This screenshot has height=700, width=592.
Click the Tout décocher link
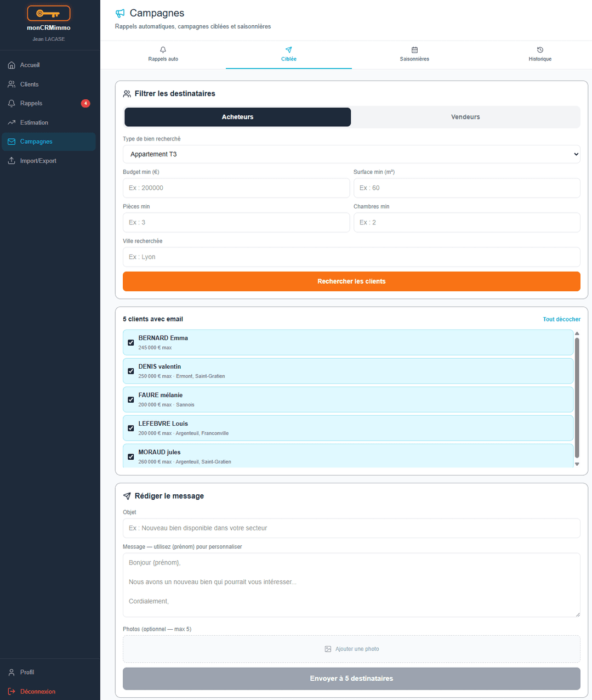(561, 319)
